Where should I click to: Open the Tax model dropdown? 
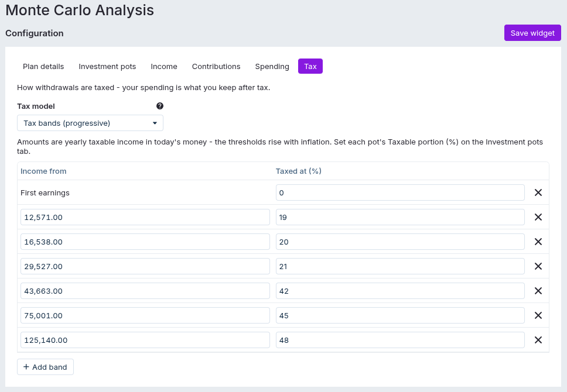pyautogui.click(x=90, y=123)
